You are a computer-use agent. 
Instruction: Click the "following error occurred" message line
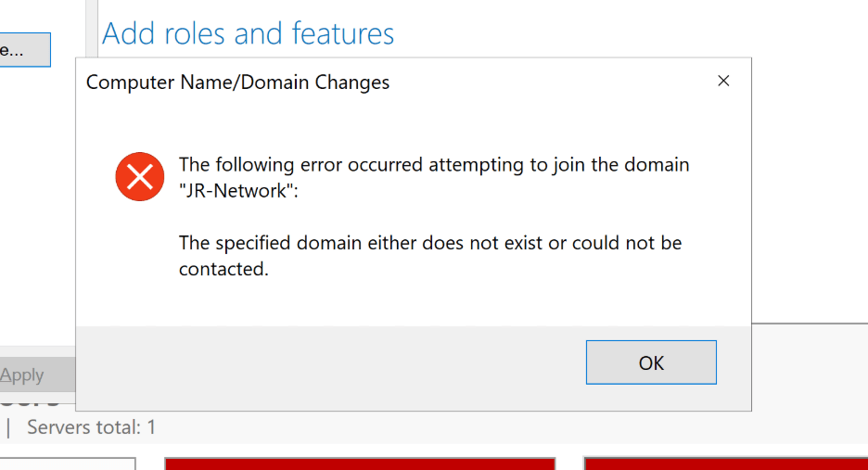click(434, 166)
